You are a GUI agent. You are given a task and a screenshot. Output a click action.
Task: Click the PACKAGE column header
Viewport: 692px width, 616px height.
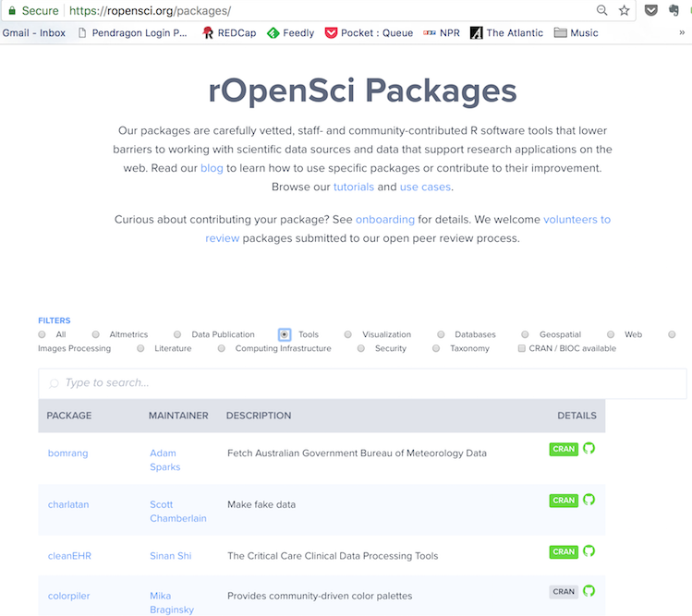[69, 416]
